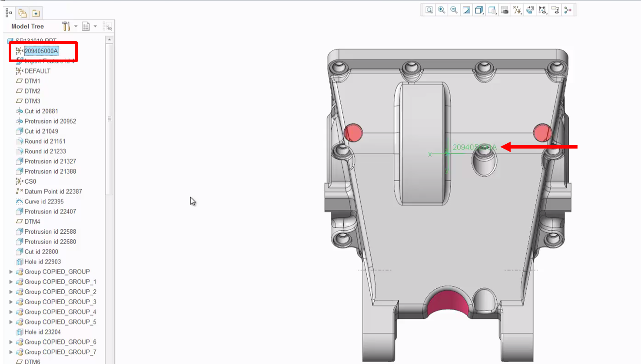This screenshot has width=641, height=364.
Task: Toggle the Annotation Display icon
Action: click(542, 10)
